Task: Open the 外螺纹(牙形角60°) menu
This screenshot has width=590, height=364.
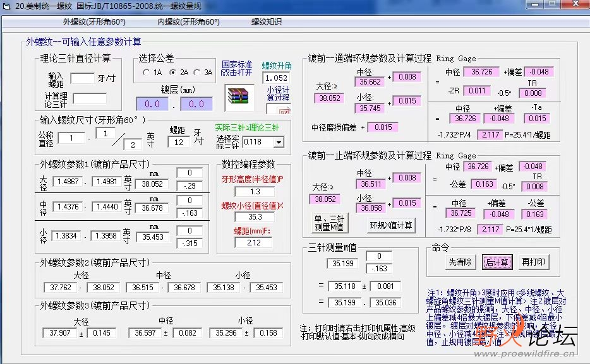Action: [x=94, y=22]
